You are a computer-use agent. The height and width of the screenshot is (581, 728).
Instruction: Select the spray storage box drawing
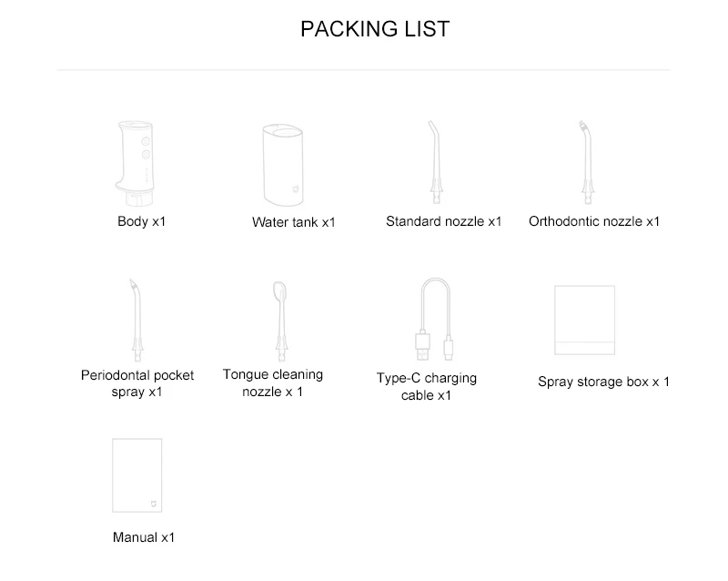584,321
